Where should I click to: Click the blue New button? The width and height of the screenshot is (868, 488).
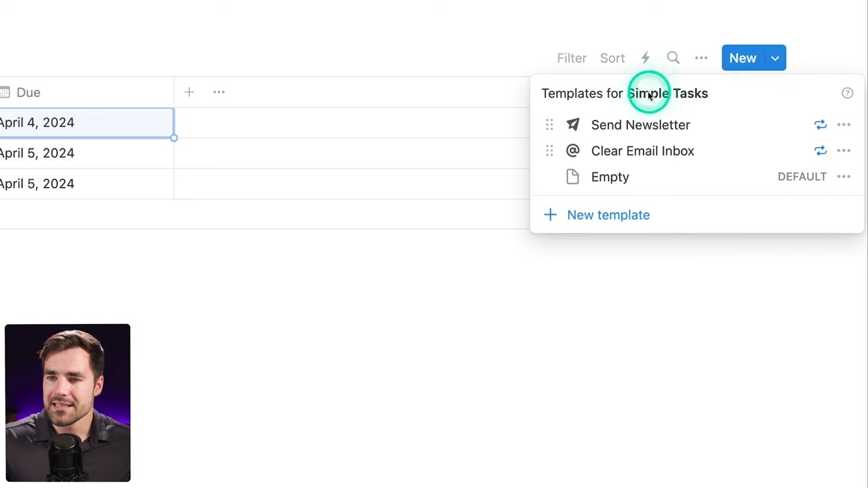(743, 58)
